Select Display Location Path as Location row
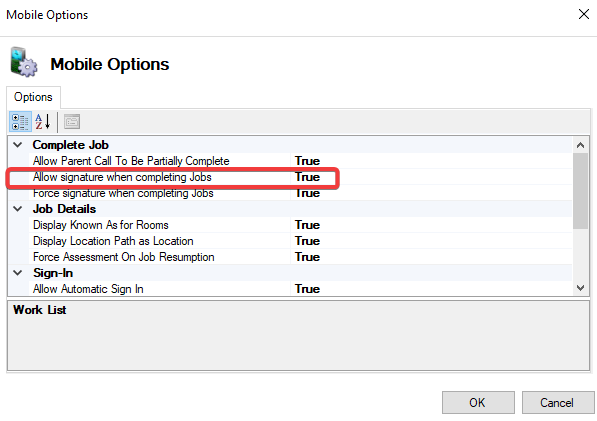597x421 pixels. pos(290,241)
